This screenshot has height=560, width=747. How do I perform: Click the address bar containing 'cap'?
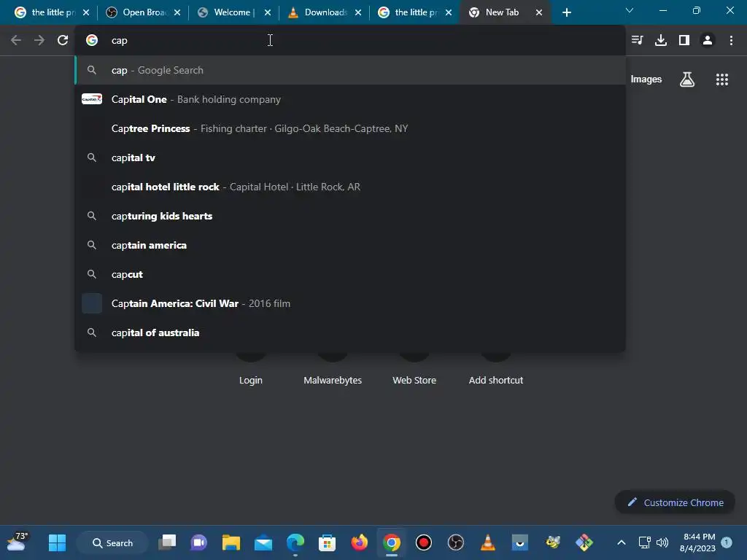[350, 41]
